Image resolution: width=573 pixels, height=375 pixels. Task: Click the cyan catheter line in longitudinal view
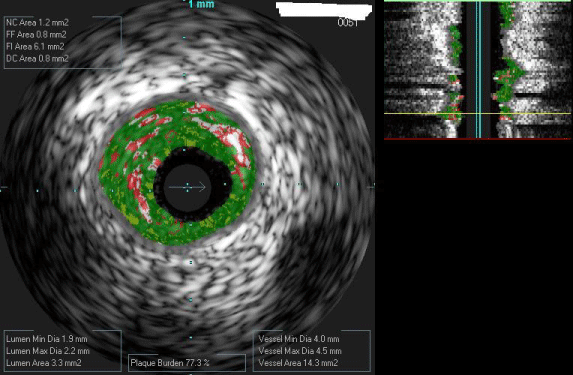(478, 69)
